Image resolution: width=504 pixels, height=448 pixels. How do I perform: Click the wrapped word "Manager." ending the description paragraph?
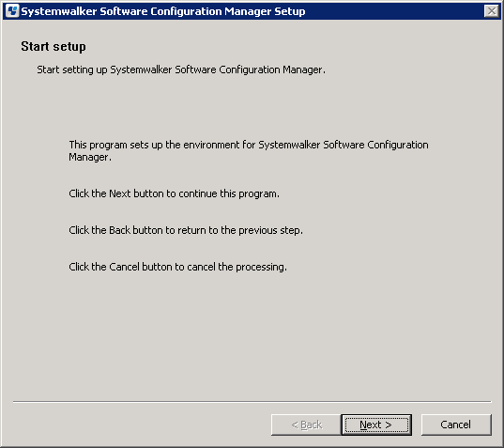point(90,157)
